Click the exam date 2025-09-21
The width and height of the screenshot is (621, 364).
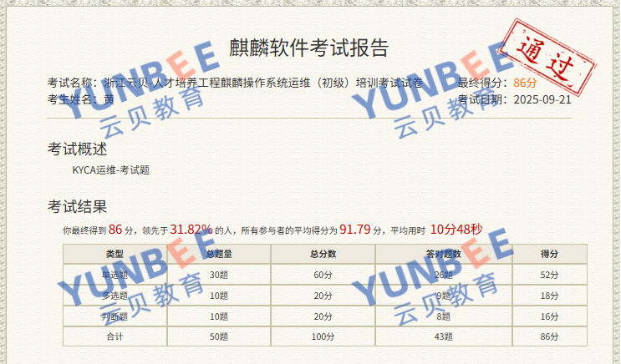pos(541,99)
